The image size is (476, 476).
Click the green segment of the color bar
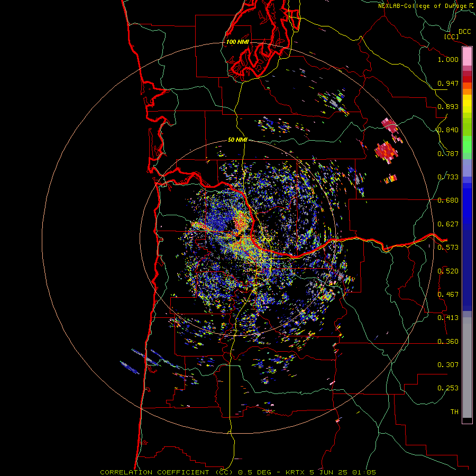coord(467,144)
